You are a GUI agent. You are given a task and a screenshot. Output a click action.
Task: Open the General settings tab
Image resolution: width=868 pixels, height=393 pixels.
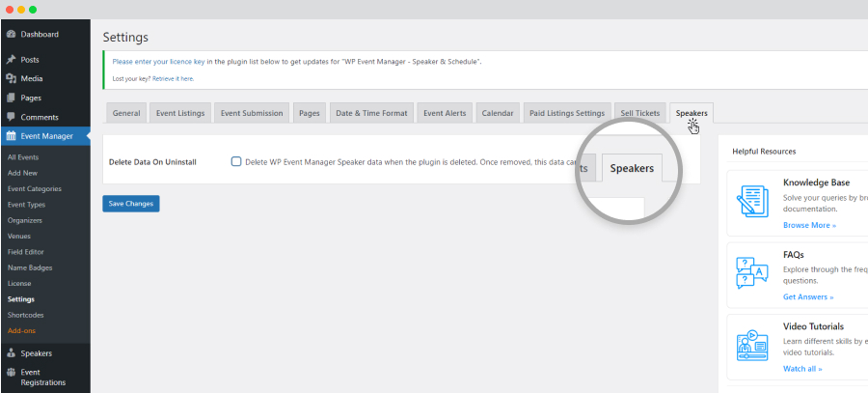126,113
